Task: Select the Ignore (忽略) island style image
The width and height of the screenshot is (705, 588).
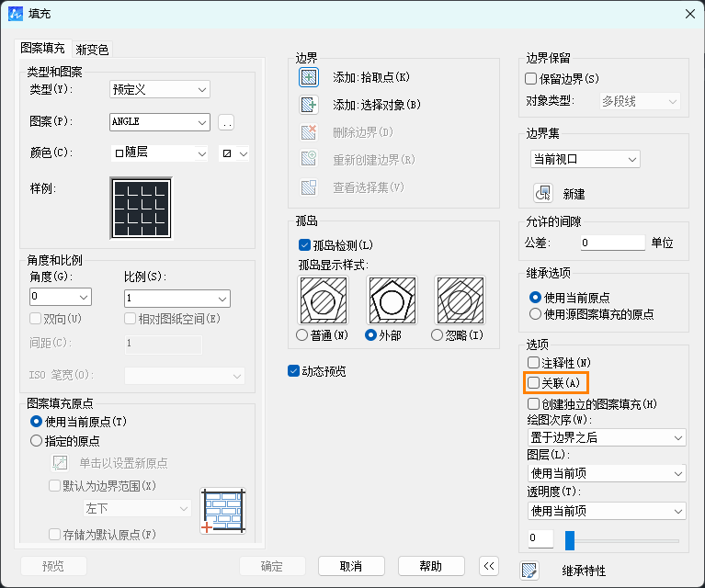Action: tap(461, 300)
